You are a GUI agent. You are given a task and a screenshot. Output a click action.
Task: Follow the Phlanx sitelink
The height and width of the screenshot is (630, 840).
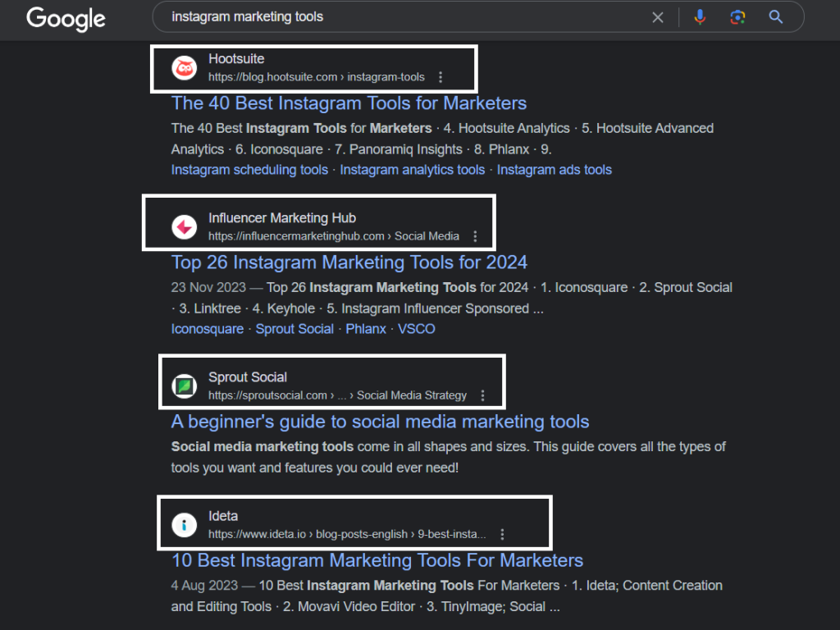click(x=366, y=329)
